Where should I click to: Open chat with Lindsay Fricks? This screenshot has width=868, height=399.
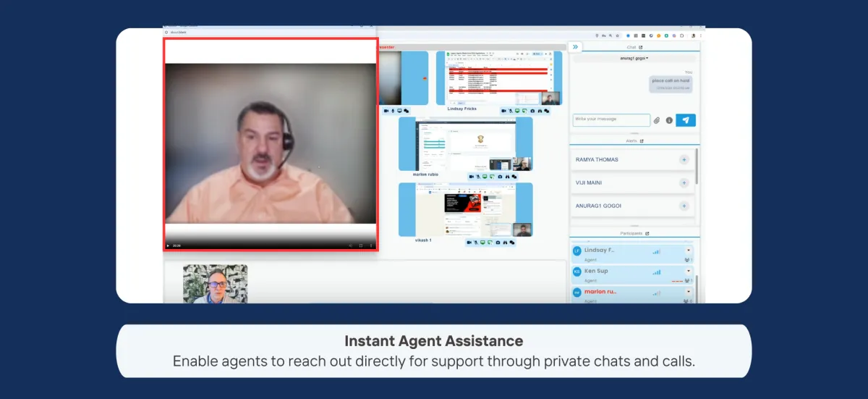click(x=546, y=111)
